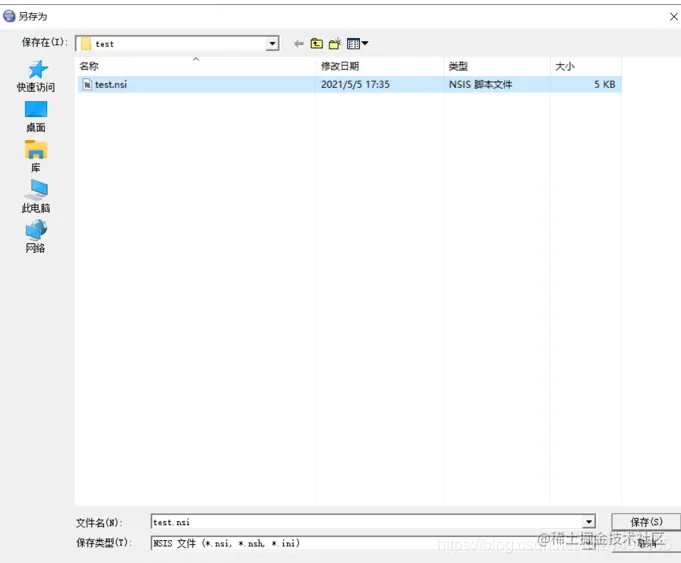Create a new folder

click(x=335, y=43)
